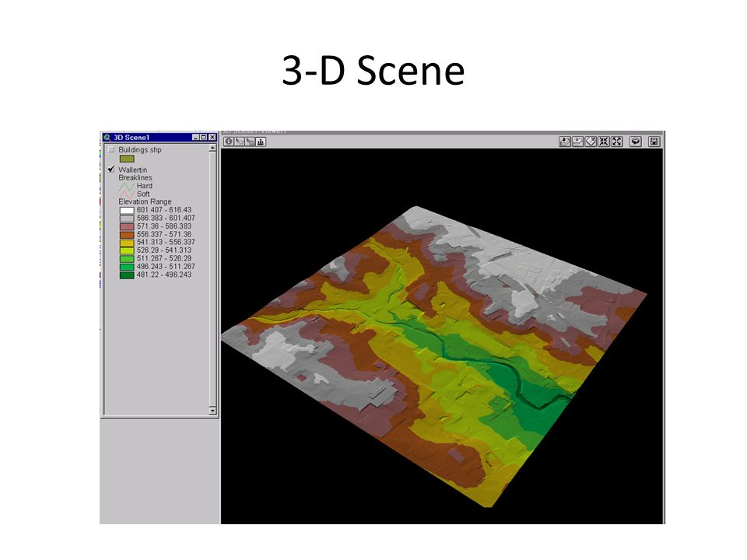
Task: Click the legend scrollbar down arrow
Action: click(212, 411)
